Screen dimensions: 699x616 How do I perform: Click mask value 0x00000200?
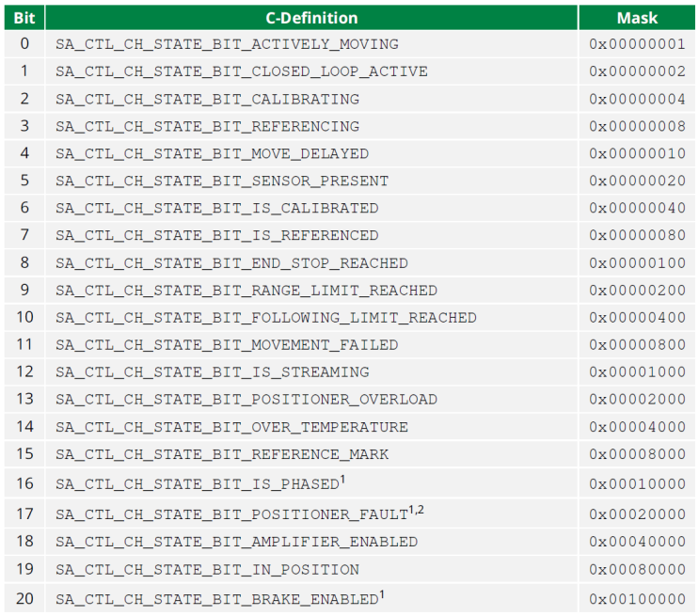tap(637, 290)
